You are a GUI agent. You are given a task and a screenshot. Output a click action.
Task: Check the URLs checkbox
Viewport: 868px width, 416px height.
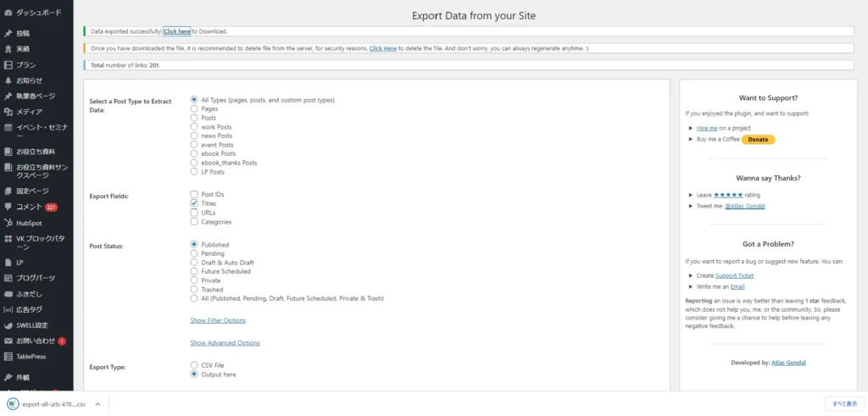(194, 213)
